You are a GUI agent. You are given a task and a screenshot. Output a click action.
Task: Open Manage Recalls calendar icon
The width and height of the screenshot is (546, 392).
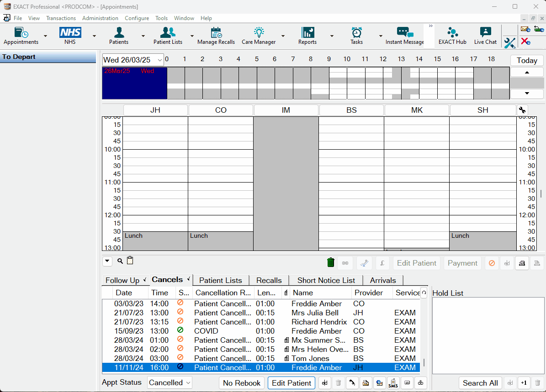pyautogui.click(x=216, y=36)
